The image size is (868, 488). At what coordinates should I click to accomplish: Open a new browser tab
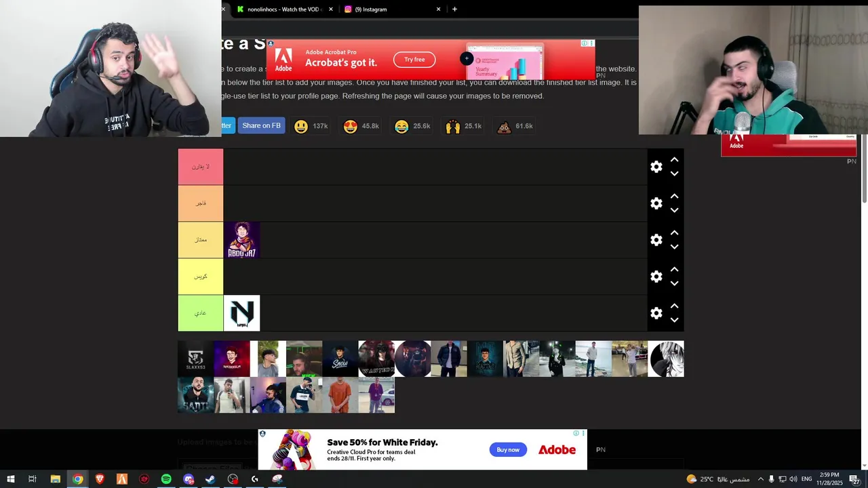coord(454,9)
